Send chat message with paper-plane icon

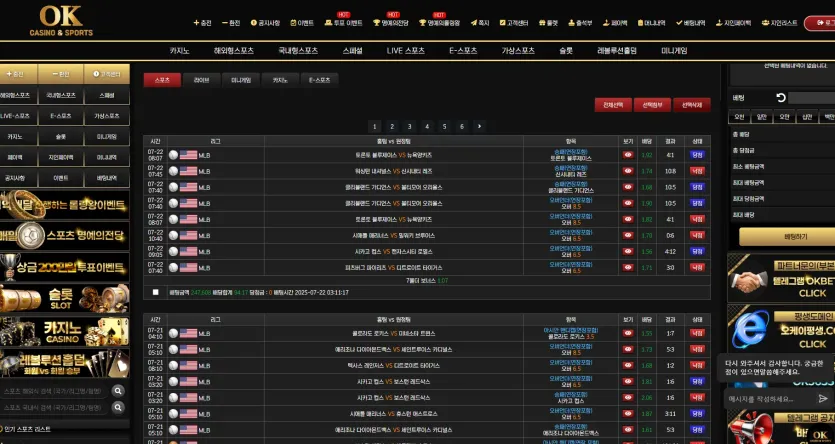(x=823, y=398)
